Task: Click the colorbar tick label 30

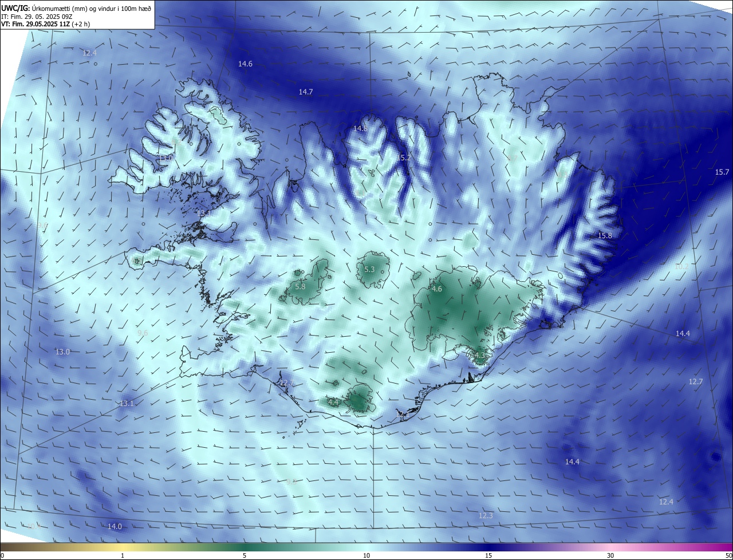Action: [610, 555]
